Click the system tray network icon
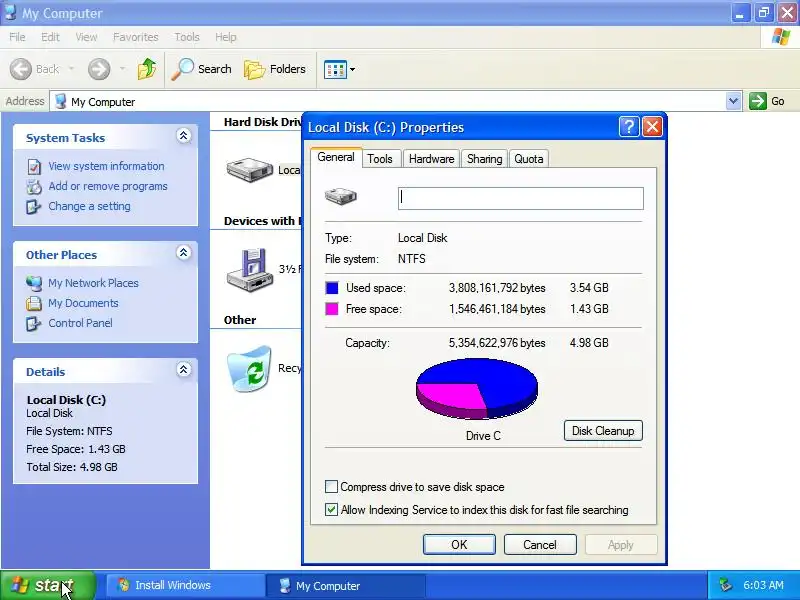Viewport: 800px width, 600px height. pyautogui.click(x=726, y=585)
